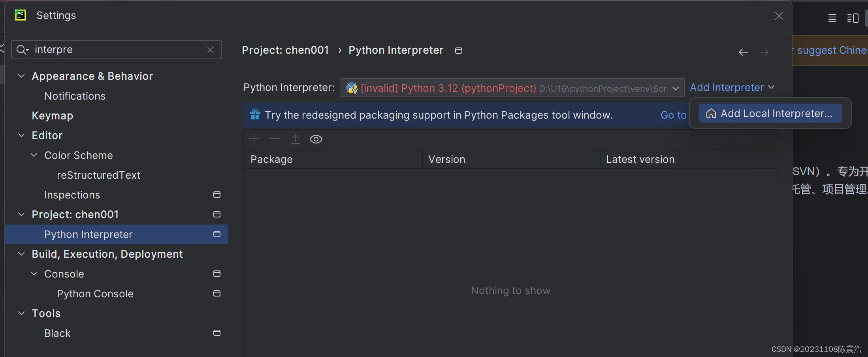Image resolution: width=868 pixels, height=357 pixels.
Task: Click the upgrade package arrow icon
Action: point(296,139)
